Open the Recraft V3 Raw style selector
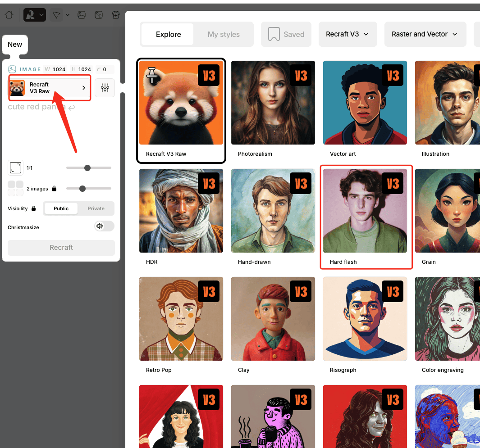 pyautogui.click(x=50, y=88)
